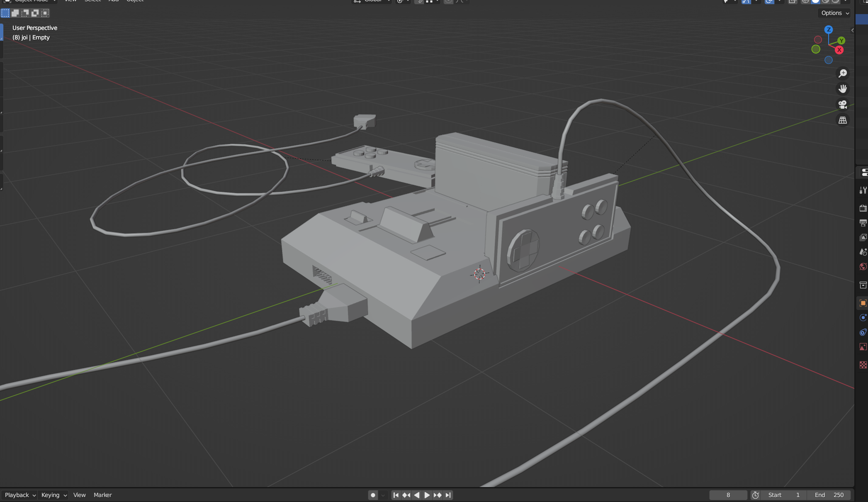Click the clock icon beside Start
Image resolution: width=868 pixels, height=502 pixels.
[756, 495]
